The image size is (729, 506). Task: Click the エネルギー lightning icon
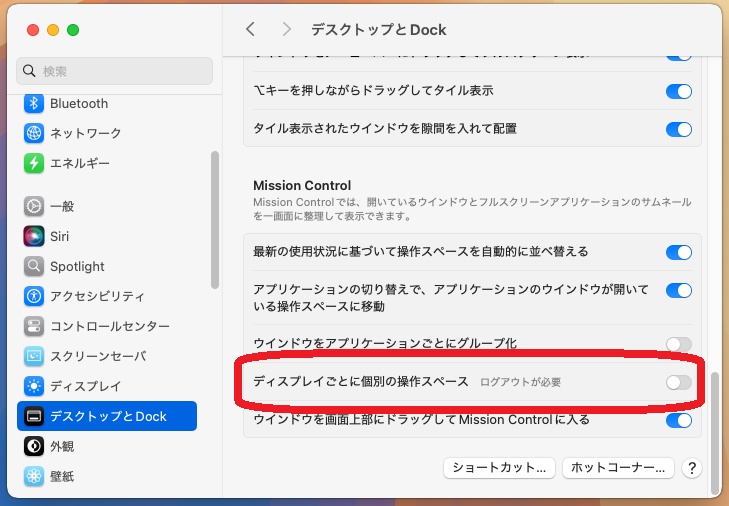33,163
